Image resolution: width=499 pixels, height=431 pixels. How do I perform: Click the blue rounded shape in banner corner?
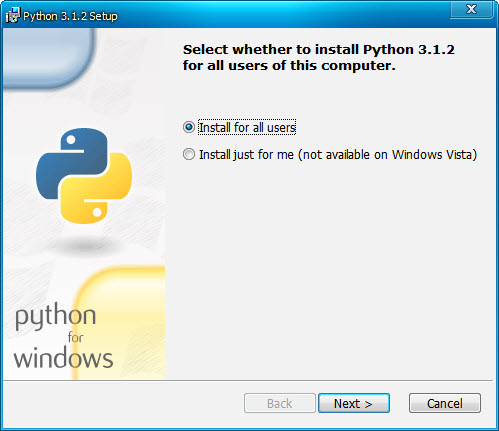coord(48,58)
